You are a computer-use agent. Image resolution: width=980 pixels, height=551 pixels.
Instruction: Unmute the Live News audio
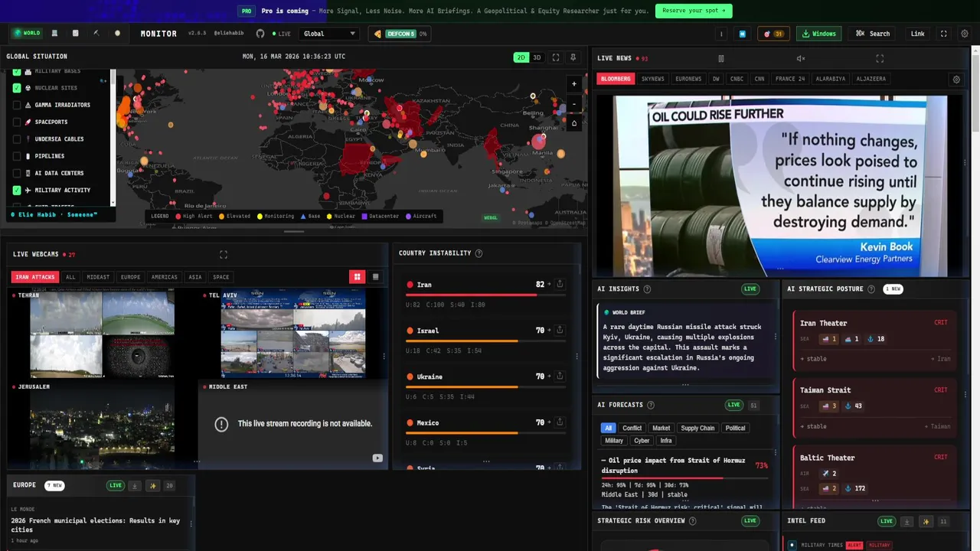(801, 58)
